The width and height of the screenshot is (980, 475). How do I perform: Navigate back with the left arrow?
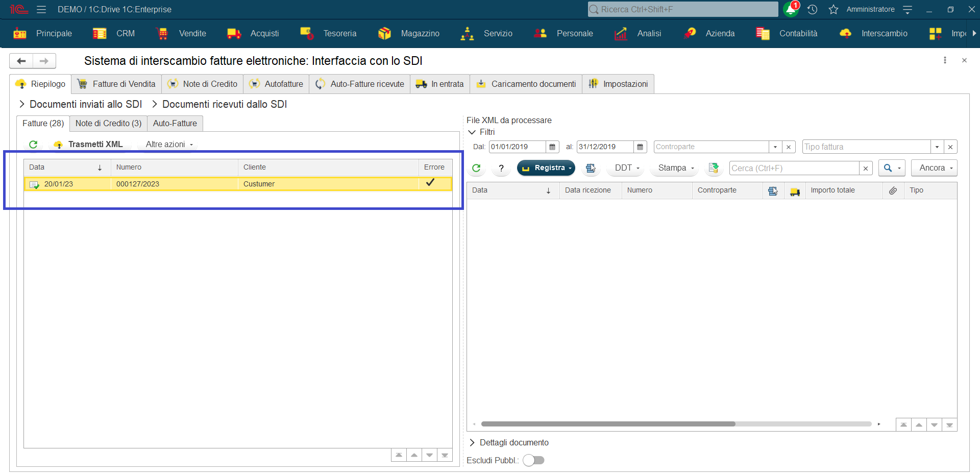pyautogui.click(x=21, y=61)
